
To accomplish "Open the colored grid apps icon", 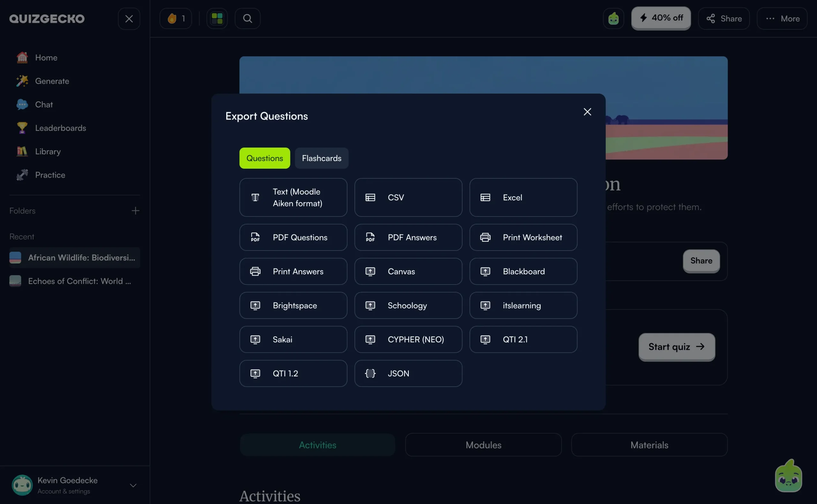I will coord(217,18).
